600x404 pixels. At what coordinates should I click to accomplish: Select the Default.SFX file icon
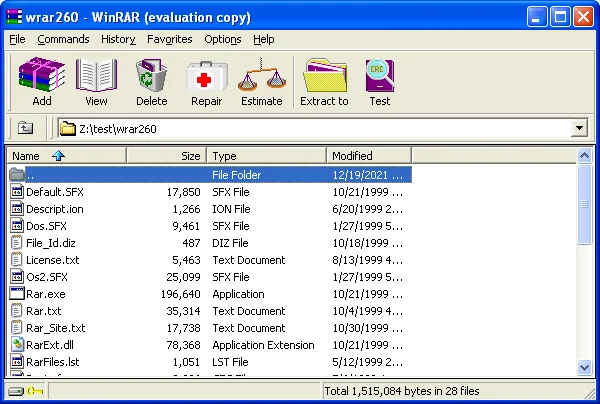pos(17,192)
